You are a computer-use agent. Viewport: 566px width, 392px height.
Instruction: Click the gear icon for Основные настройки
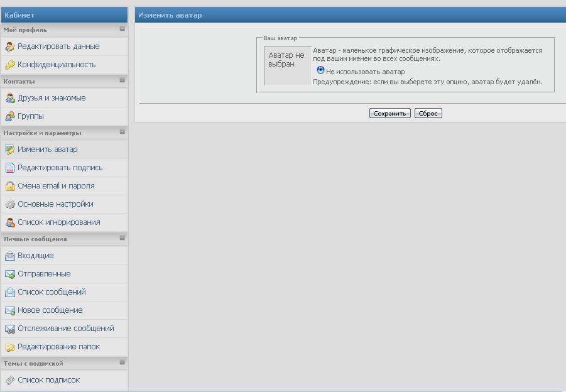pyautogui.click(x=10, y=204)
